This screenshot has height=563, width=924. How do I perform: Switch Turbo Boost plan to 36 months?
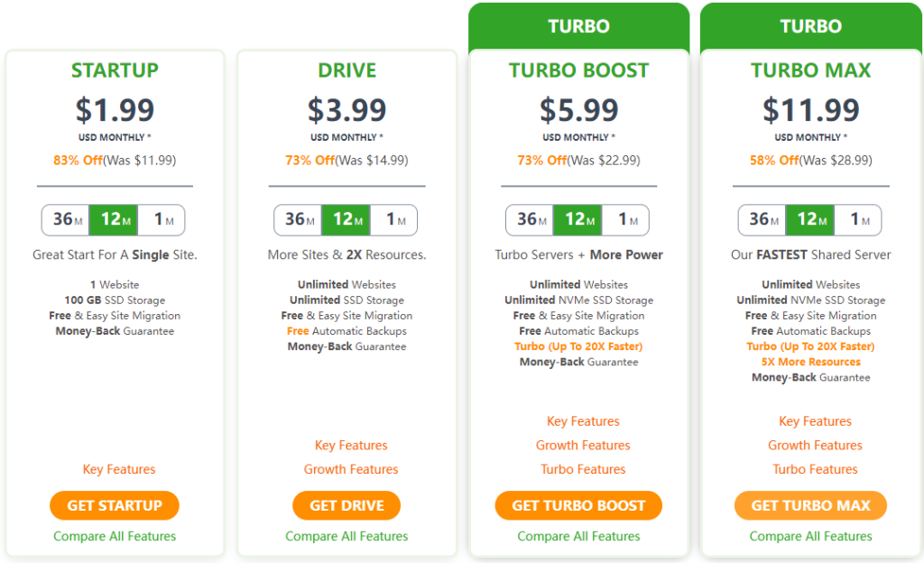click(530, 219)
